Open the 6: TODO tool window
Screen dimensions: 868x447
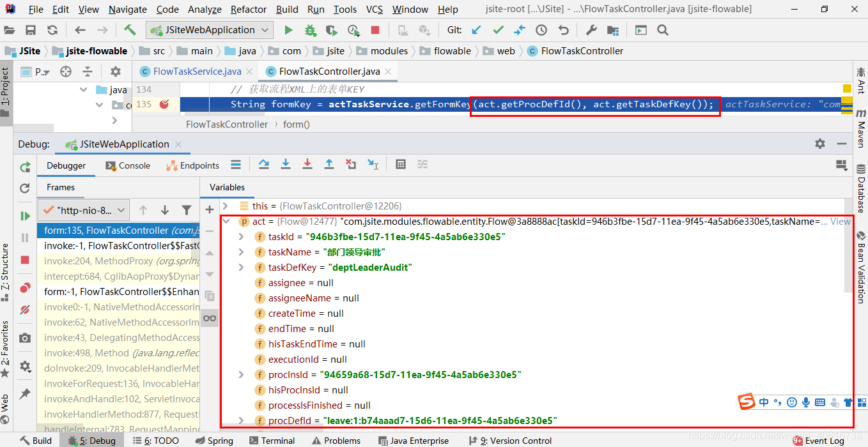point(155,441)
